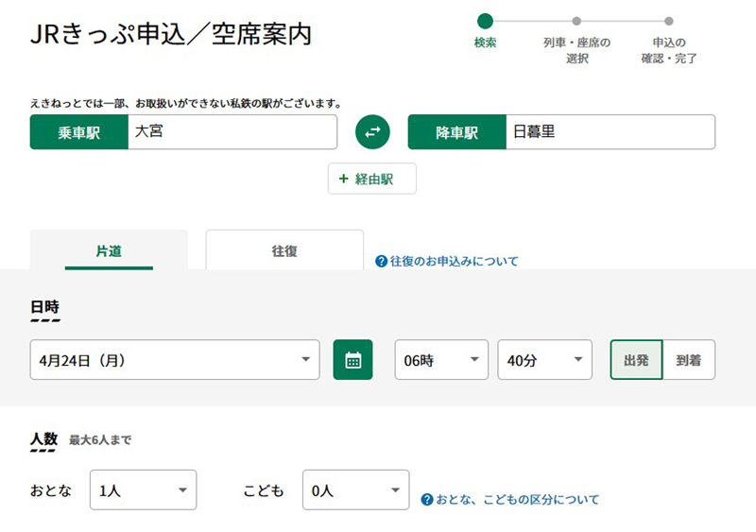Select 到着 time option
The image size is (756, 532).
click(689, 360)
